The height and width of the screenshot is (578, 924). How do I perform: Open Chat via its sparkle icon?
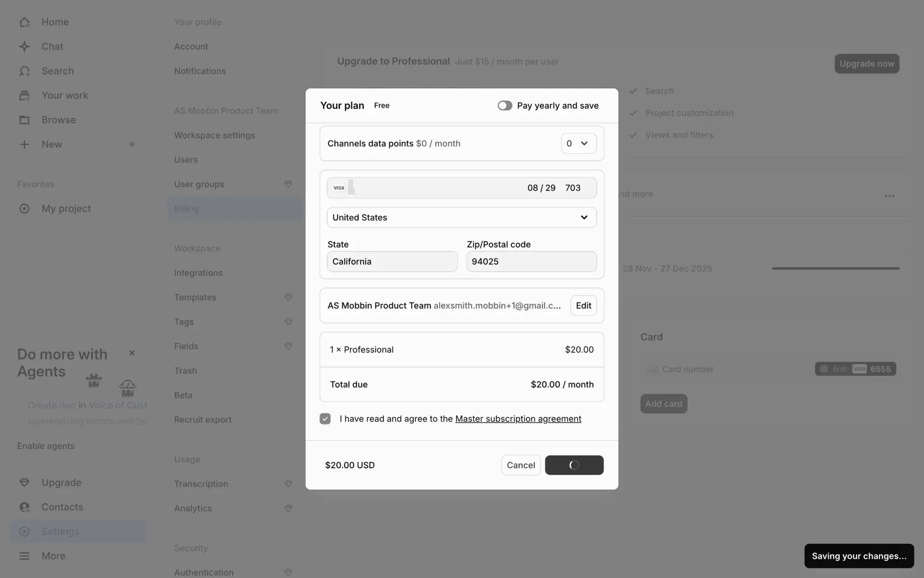(25, 47)
